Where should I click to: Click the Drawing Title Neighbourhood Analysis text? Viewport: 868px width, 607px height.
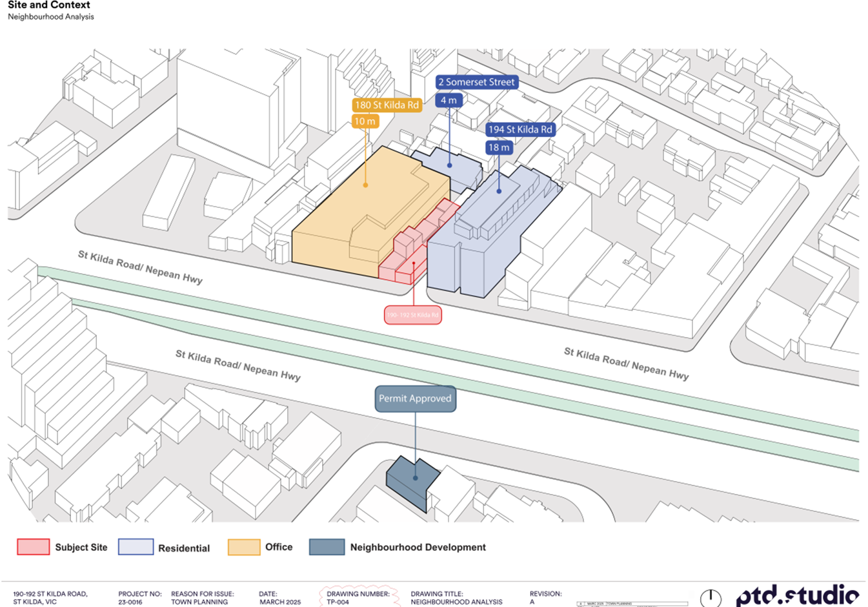[456, 598]
